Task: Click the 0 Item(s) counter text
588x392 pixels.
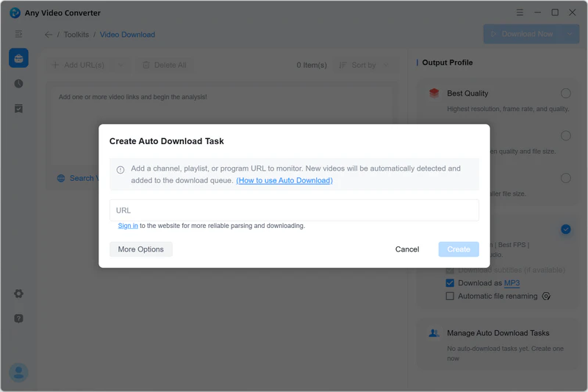Action: coord(311,65)
